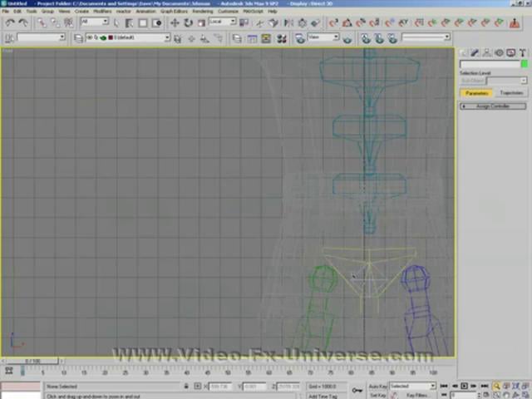Click the object name input field

click(490, 64)
